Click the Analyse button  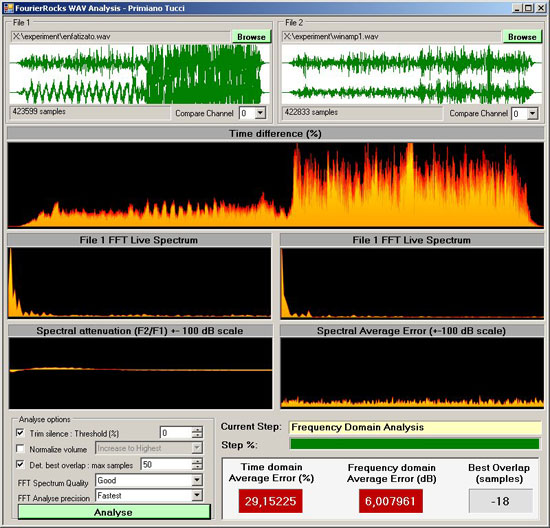coord(114,512)
